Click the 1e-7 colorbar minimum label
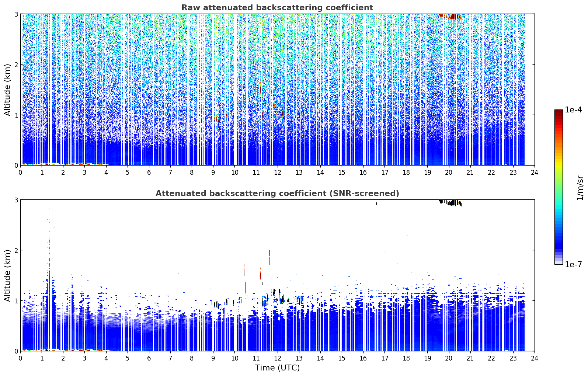The height and width of the screenshot is (376, 588). pos(574,264)
